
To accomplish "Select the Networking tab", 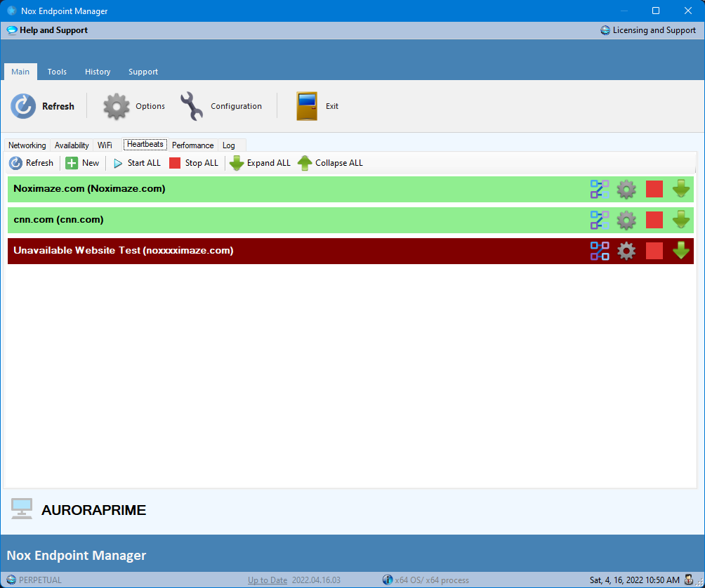I will coord(27,145).
